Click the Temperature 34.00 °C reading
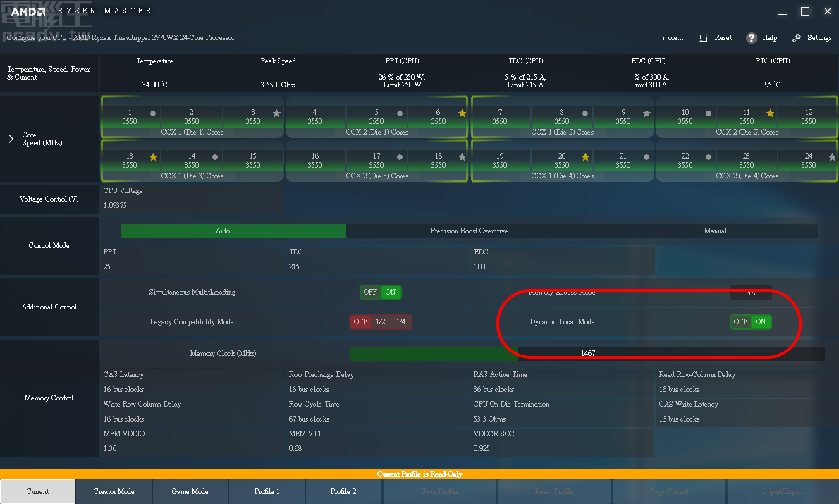The height and width of the screenshot is (504, 839). coord(154,85)
